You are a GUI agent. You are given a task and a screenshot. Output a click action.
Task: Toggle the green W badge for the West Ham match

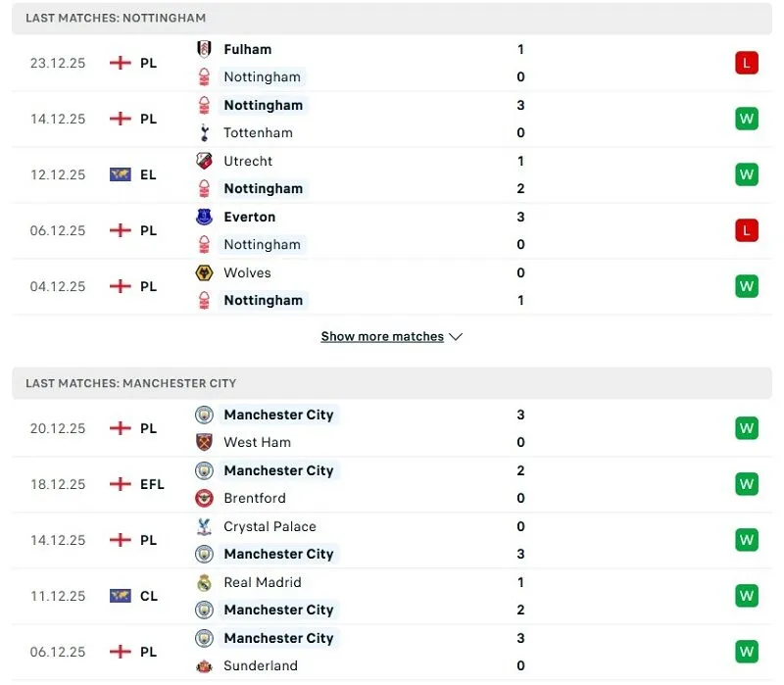747,428
